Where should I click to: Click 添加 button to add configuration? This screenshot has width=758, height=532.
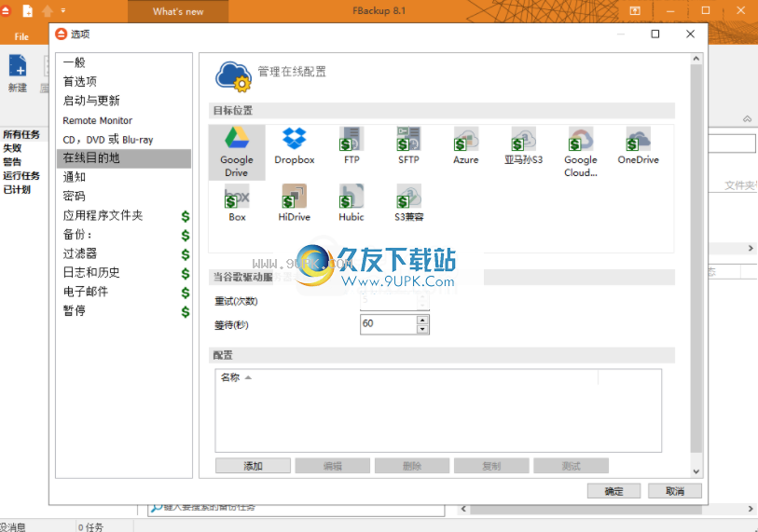253,466
